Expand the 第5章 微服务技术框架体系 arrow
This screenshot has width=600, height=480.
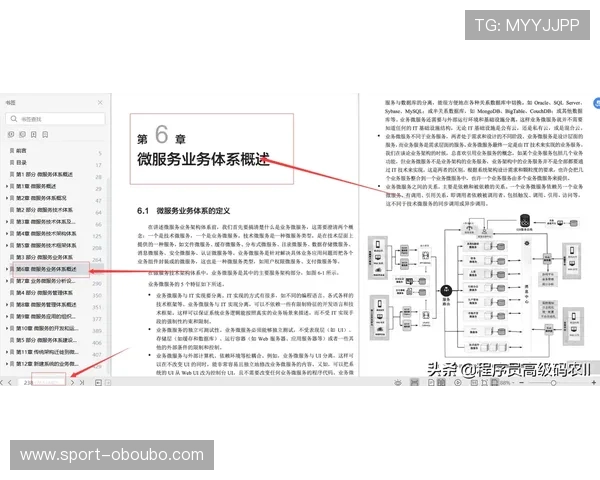tap(7, 245)
